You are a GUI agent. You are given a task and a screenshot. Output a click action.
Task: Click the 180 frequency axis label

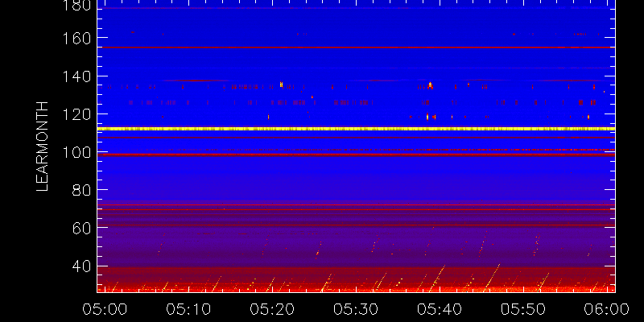[x=76, y=6]
